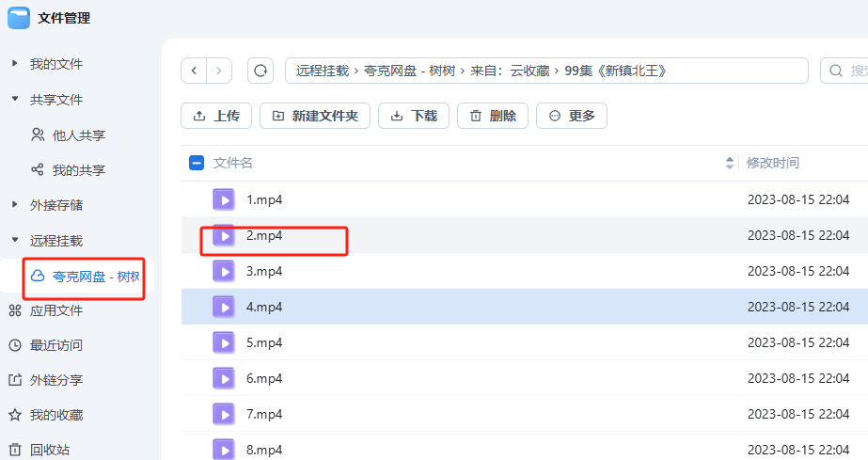The image size is (868, 460).
Task: Navigate to 云收藏 in the breadcrumb path
Action: pyautogui.click(x=530, y=71)
